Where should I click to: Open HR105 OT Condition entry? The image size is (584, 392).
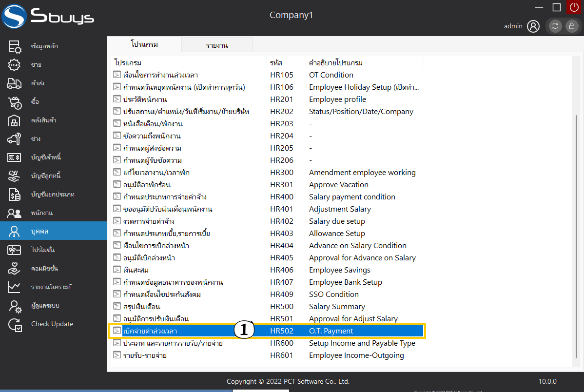point(160,75)
